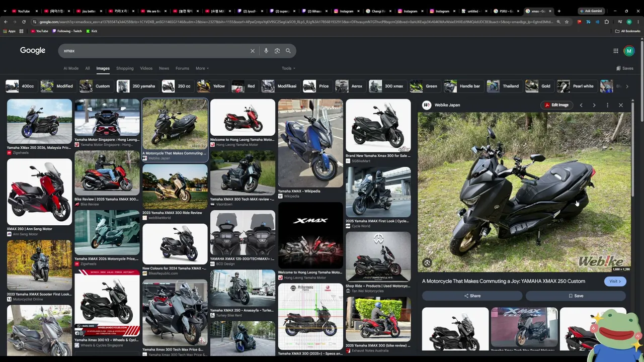Clear the xmax search query
The image size is (644, 362).
point(253,51)
